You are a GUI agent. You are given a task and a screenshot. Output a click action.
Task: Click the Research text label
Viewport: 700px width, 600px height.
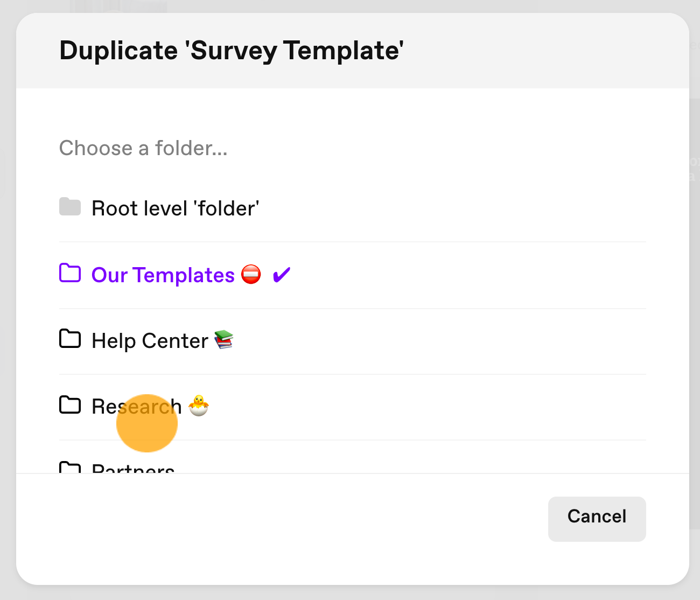point(137,407)
